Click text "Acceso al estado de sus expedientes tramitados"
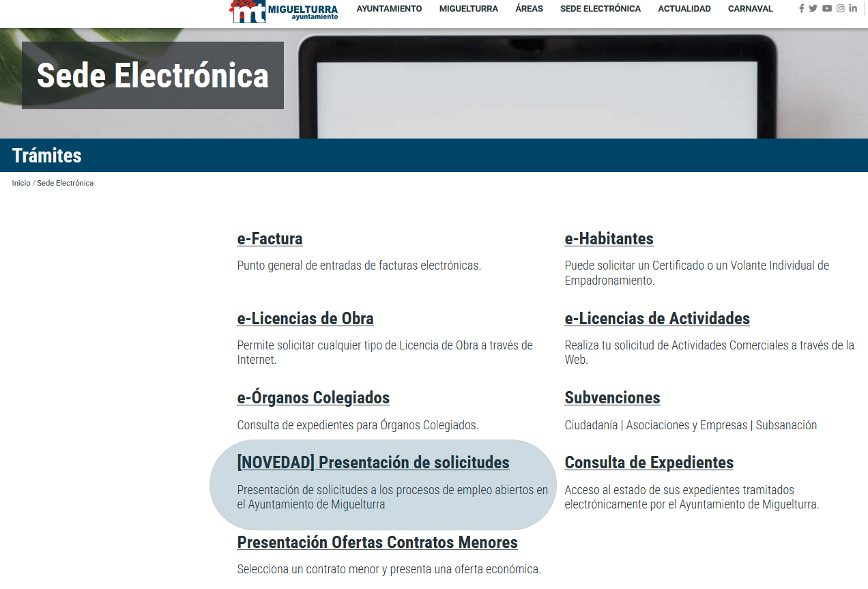Screen dimensions: 868x589 pos(679,490)
